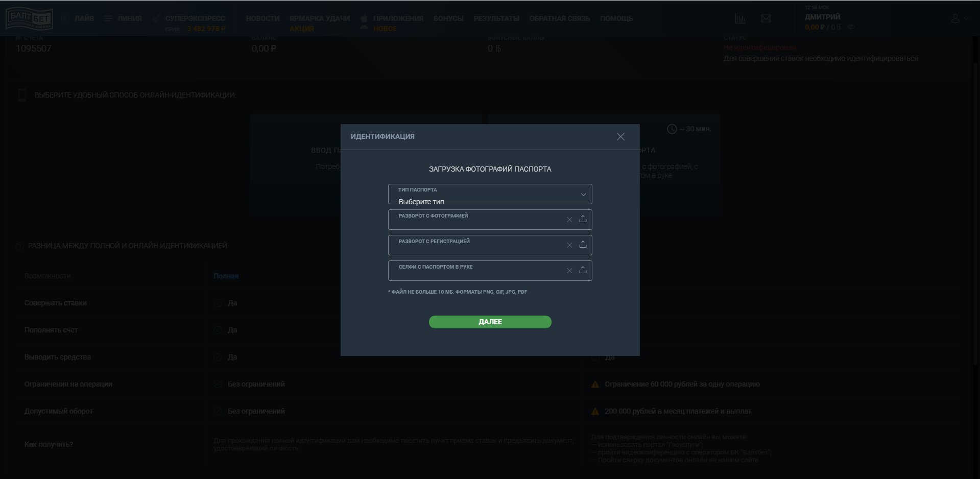980x479 pixels.
Task: Open Обратная связь menu item
Action: point(560,18)
